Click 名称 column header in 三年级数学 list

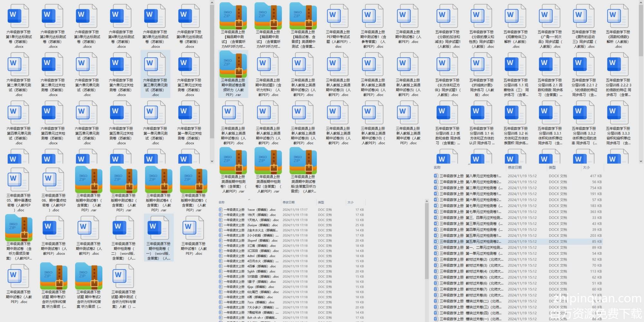tap(437, 167)
